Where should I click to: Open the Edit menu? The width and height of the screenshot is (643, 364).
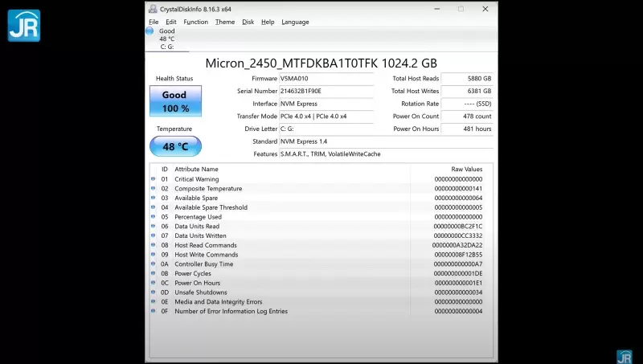[x=171, y=22]
